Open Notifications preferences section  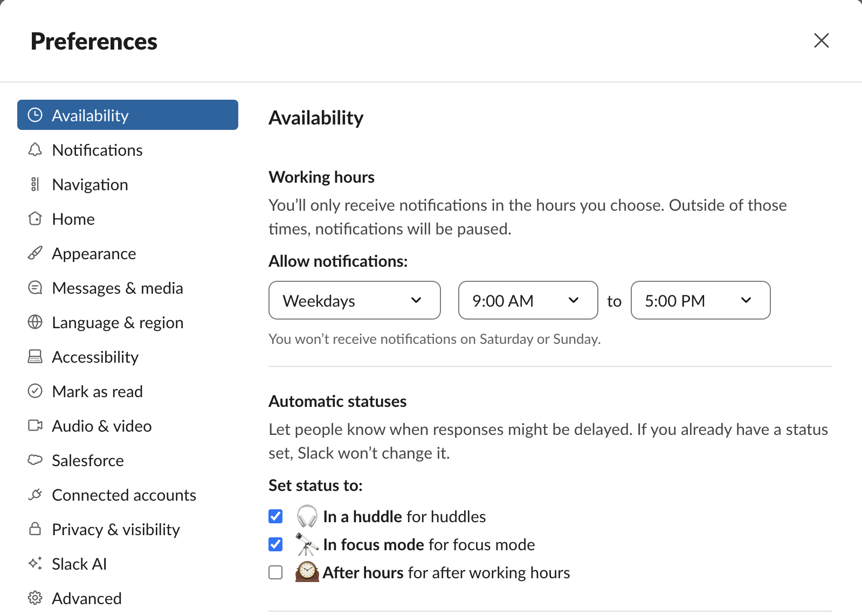click(x=128, y=149)
